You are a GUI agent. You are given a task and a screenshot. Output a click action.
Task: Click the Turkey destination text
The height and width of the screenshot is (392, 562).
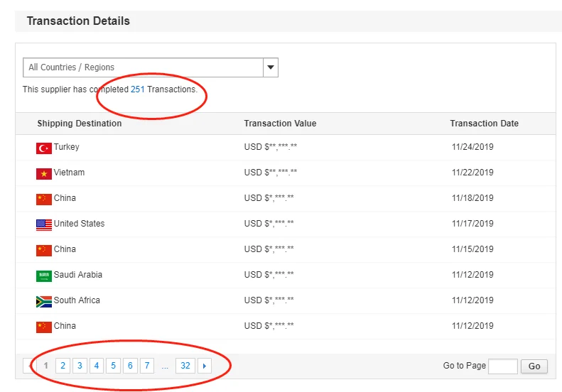tap(67, 147)
